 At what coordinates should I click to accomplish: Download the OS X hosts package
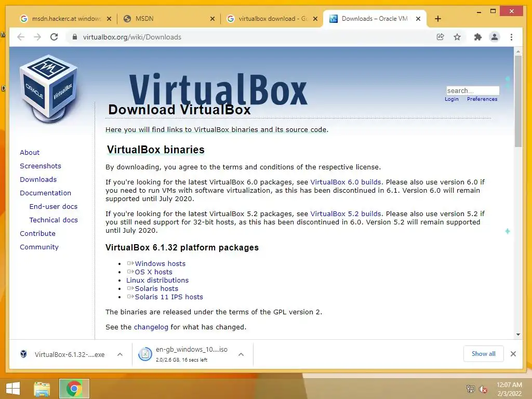point(153,272)
